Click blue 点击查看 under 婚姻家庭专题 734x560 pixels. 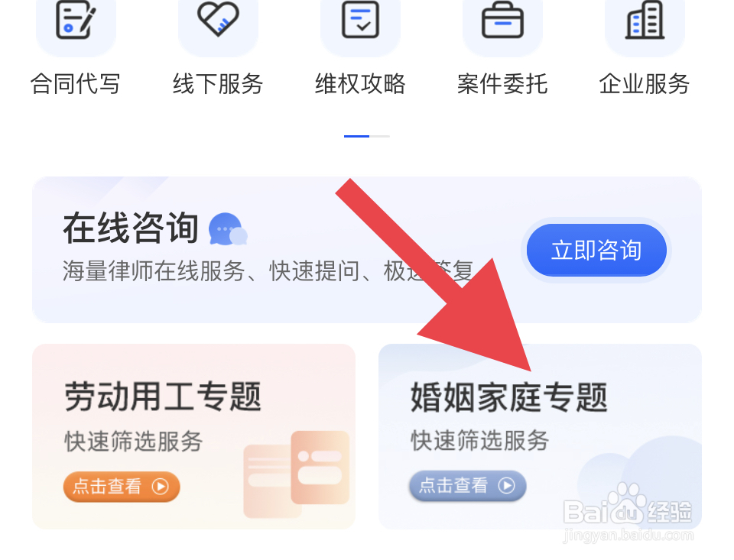click(x=468, y=486)
